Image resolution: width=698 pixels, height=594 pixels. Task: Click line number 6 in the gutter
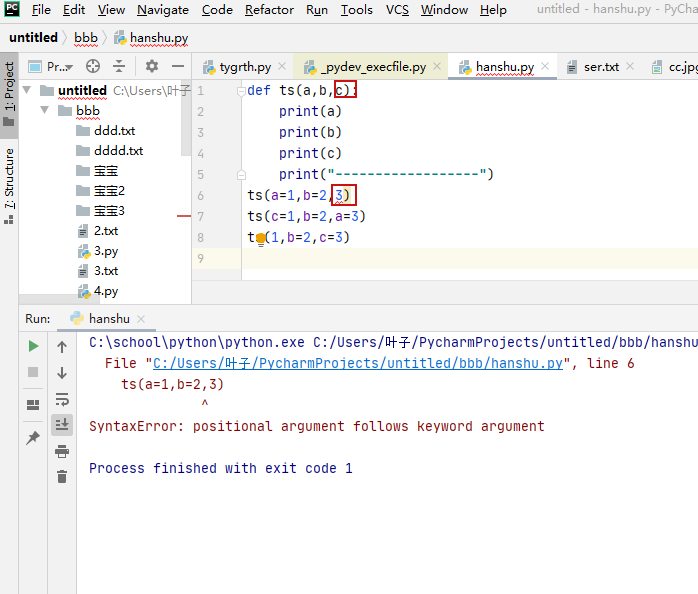click(x=201, y=196)
